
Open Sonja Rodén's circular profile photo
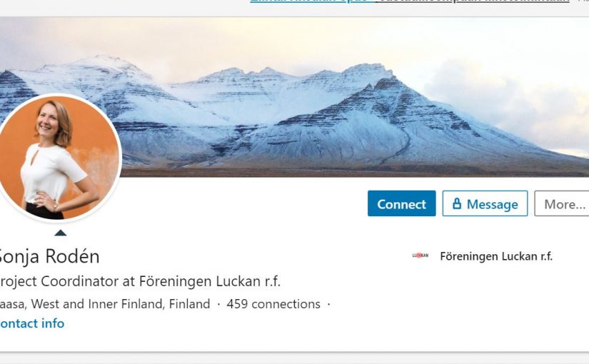(x=57, y=157)
